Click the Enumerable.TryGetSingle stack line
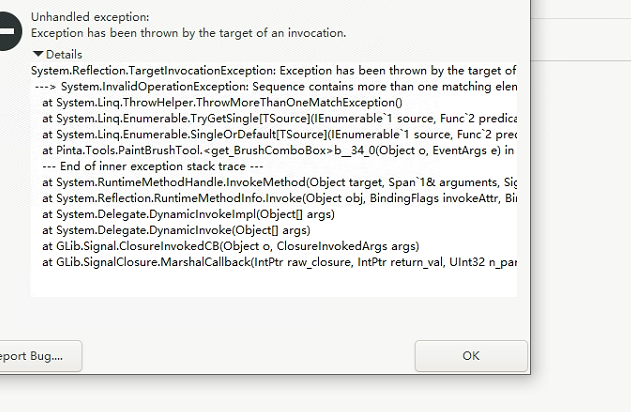 point(279,118)
